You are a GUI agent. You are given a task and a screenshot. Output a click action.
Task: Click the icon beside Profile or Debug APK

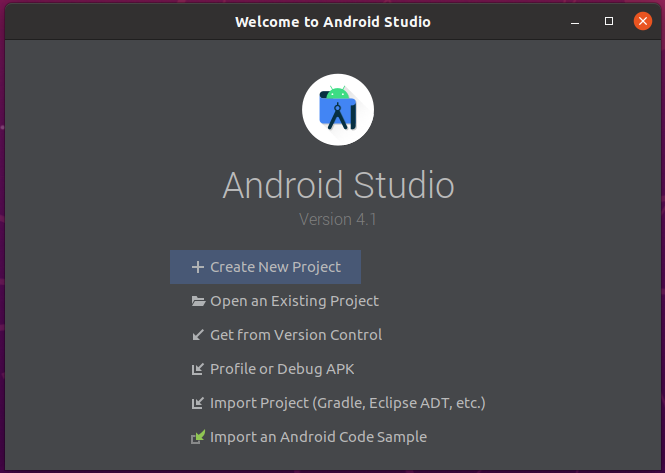[x=198, y=369]
